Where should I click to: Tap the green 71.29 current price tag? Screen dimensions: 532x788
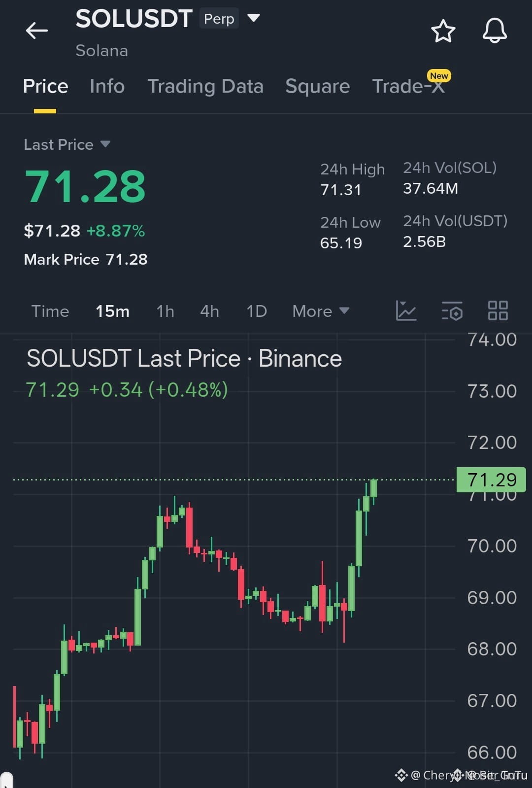pos(491,480)
